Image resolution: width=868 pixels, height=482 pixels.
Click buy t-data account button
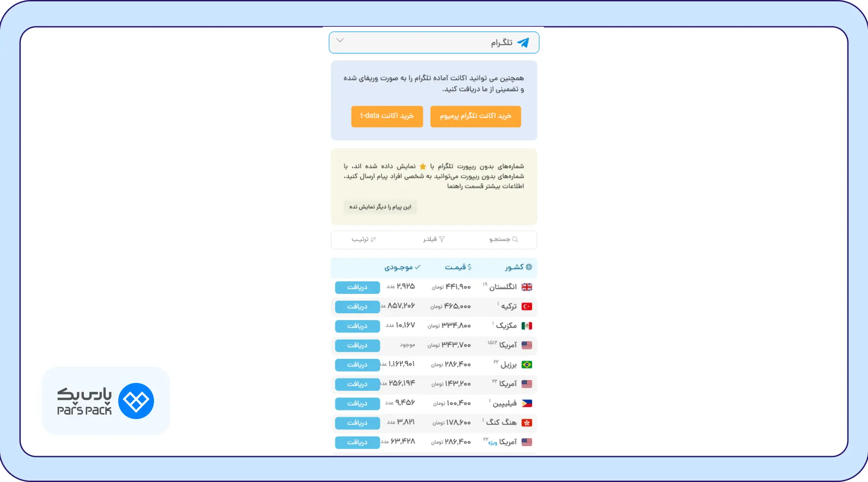point(387,116)
